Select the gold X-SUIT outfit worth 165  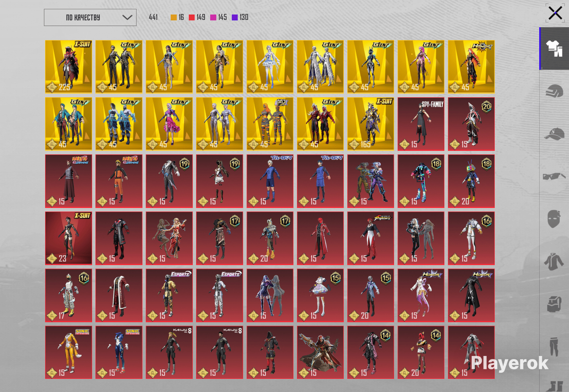click(x=371, y=124)
